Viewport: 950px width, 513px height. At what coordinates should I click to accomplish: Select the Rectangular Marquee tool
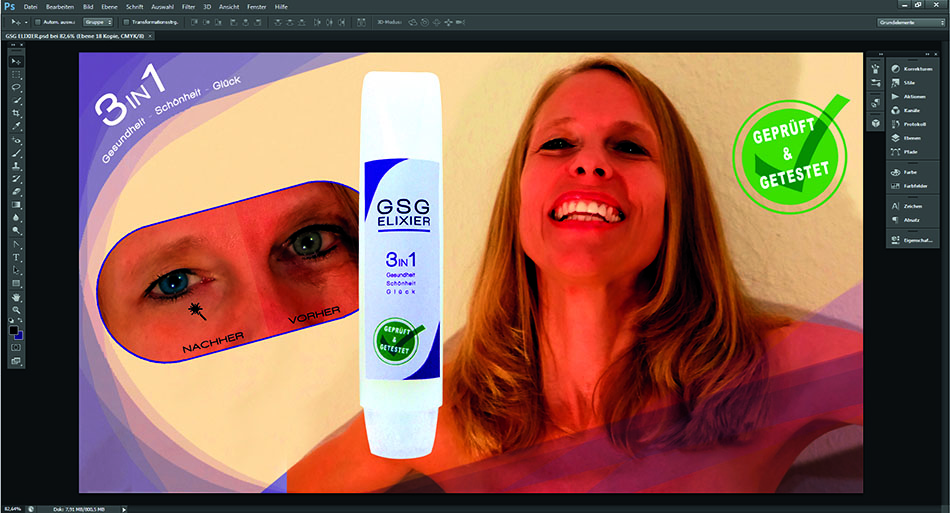[16, 74]
